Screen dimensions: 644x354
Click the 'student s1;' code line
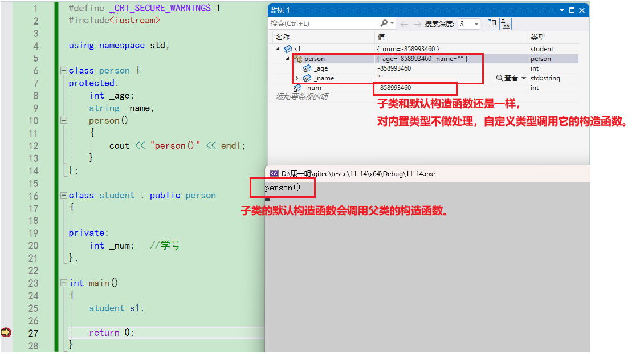(117, 308)
